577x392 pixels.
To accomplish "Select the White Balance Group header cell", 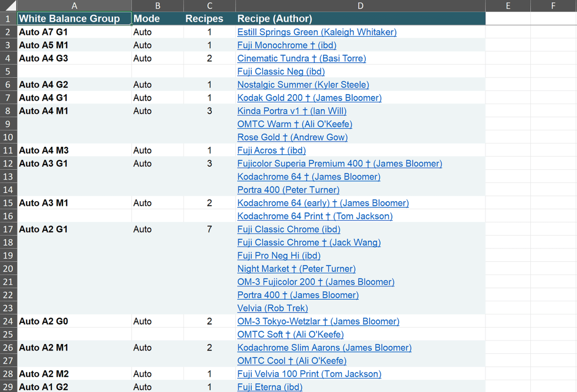I will point(74,18).
